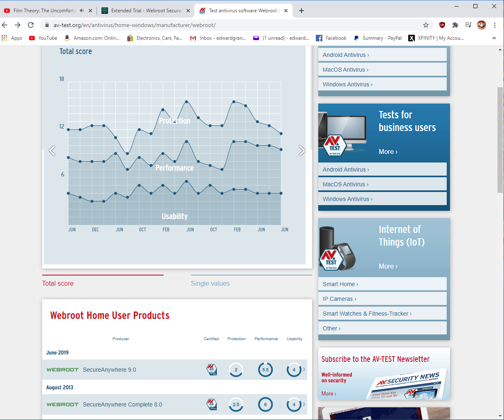The image size is (504, 420).
Task: Open Smart Watches & Fitness-Tracker link
Action: tap(382, 314)
